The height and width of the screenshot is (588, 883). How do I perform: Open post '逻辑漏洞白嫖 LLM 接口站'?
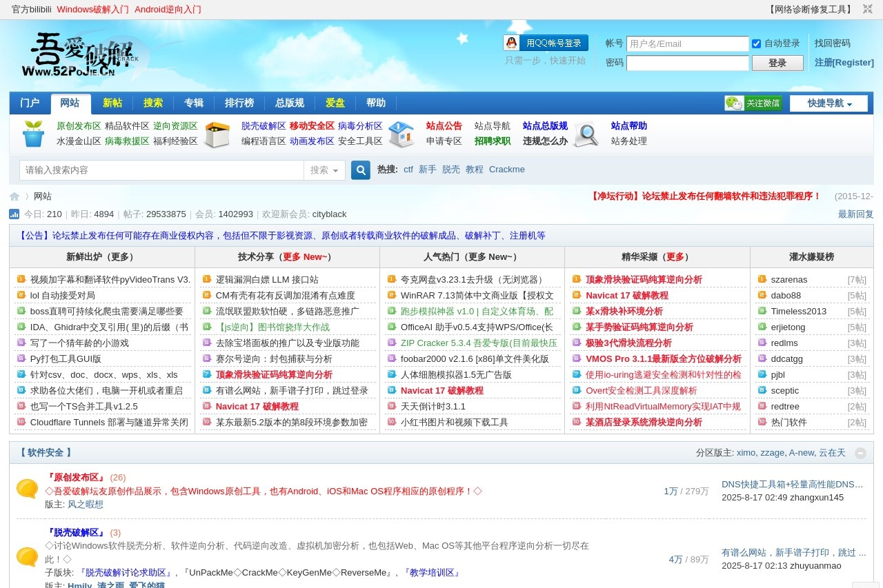(267, 279)
